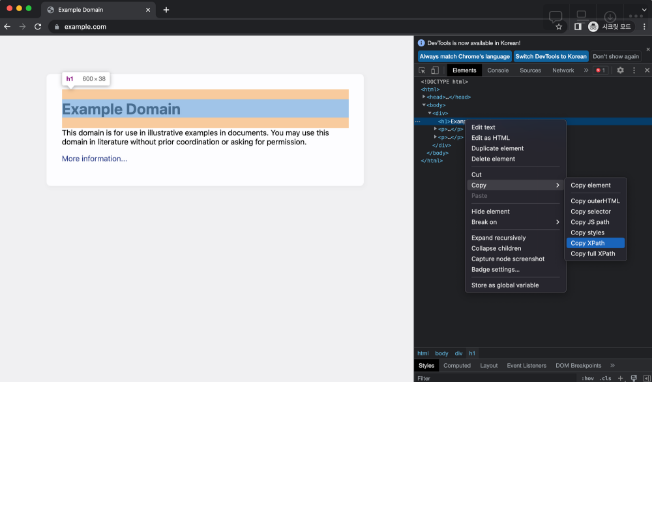This screenshot has width=652, height=512.
Task: Select Hide element
Action: (516, 211)
